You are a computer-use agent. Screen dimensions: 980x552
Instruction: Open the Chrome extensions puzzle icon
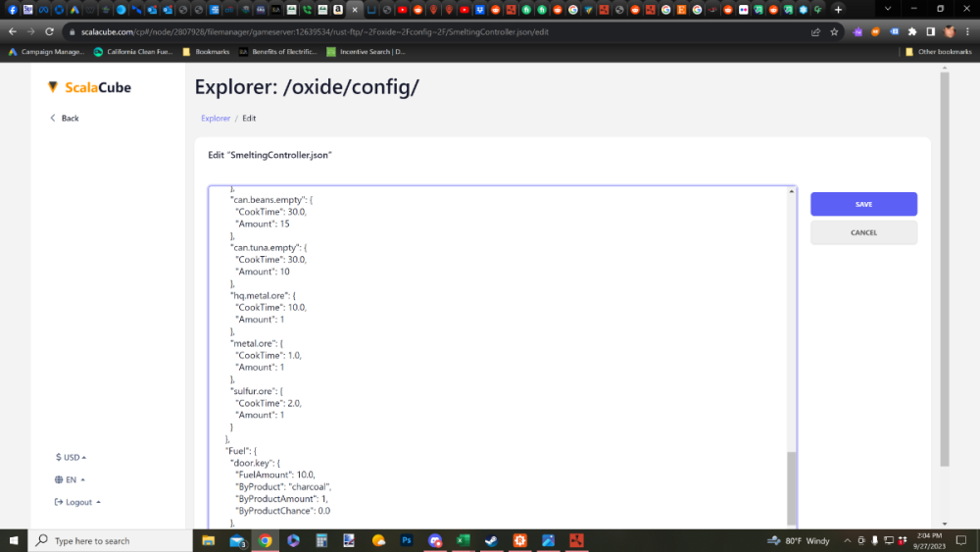[x=912, y=31]
